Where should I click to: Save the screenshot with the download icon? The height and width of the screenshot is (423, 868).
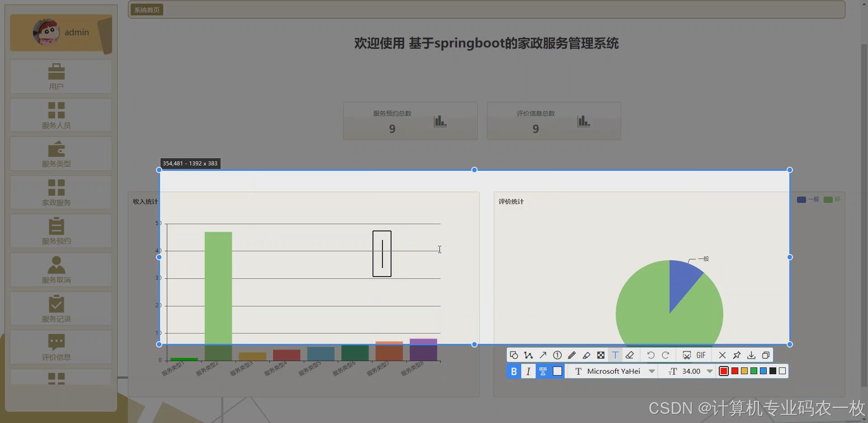pyautogui.click(x=751, y=355)
